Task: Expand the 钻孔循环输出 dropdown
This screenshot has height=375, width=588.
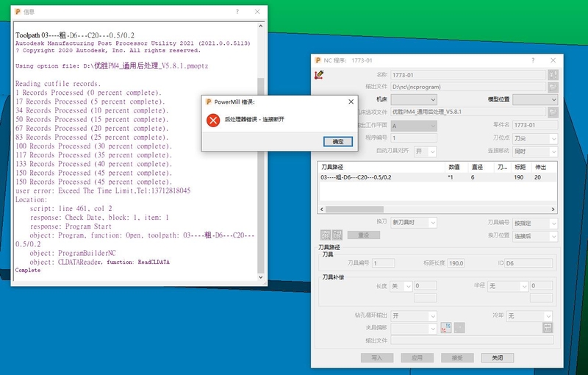Action: 413,315
